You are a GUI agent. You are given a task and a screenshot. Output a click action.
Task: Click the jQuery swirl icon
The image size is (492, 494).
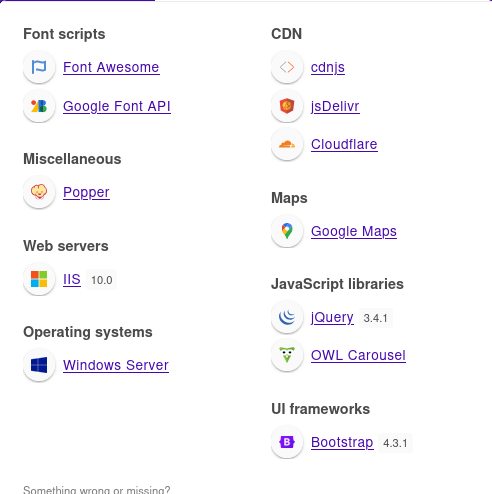[287, 317]
